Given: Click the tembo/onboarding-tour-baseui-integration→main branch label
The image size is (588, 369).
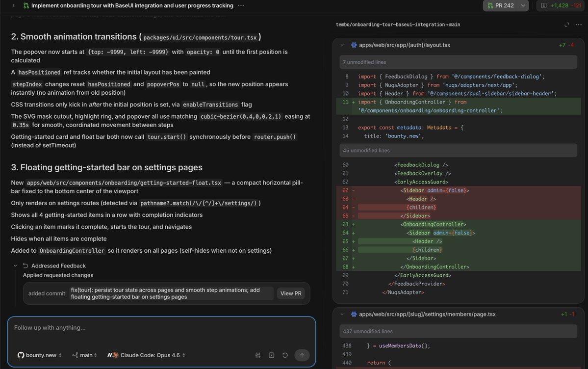Looking at the screenshot, I should (x=398, y=25).
